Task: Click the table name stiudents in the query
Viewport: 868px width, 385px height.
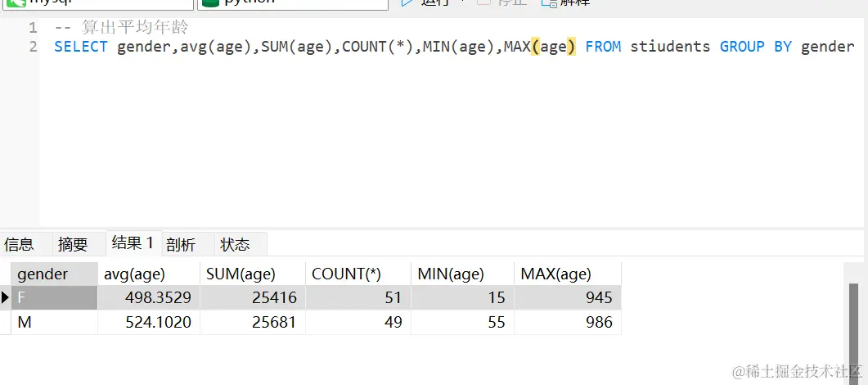Action: (x=670, y=47)
